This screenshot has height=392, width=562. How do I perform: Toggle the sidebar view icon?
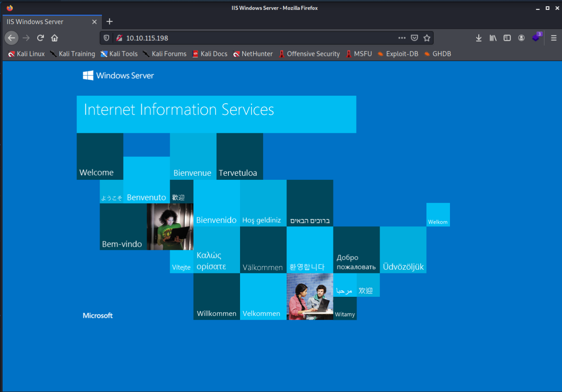click(507, 38)
